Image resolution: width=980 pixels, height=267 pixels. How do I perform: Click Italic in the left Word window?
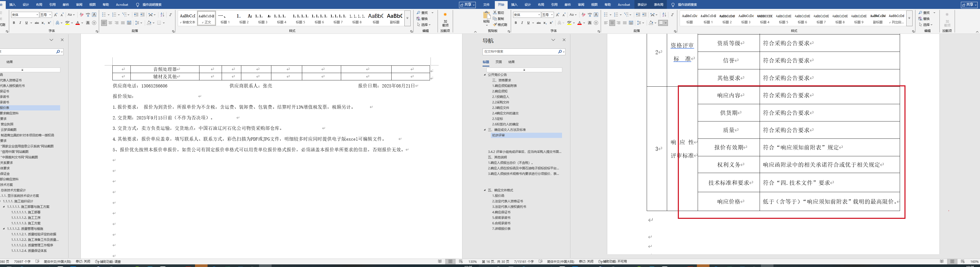[20, 23]
